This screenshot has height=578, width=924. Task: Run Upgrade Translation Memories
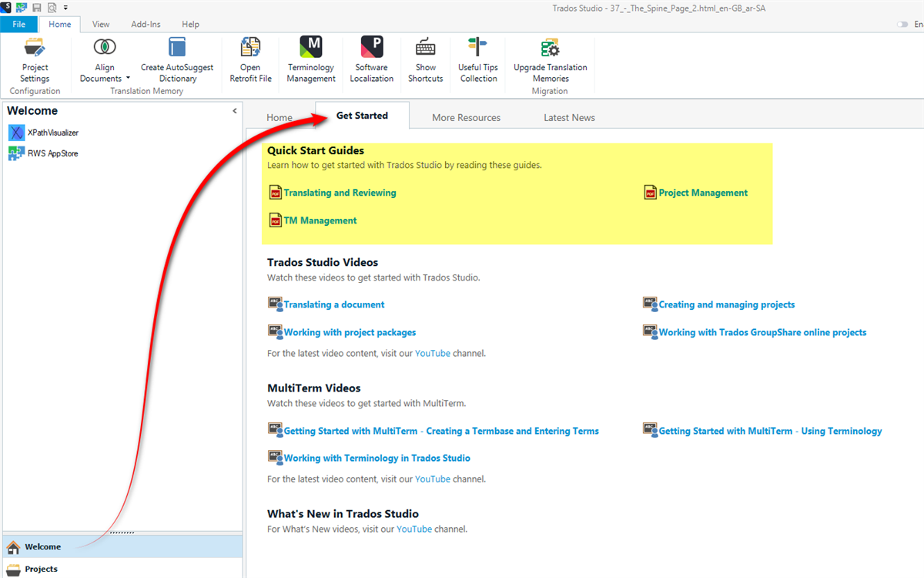click(x=551, y=60)
